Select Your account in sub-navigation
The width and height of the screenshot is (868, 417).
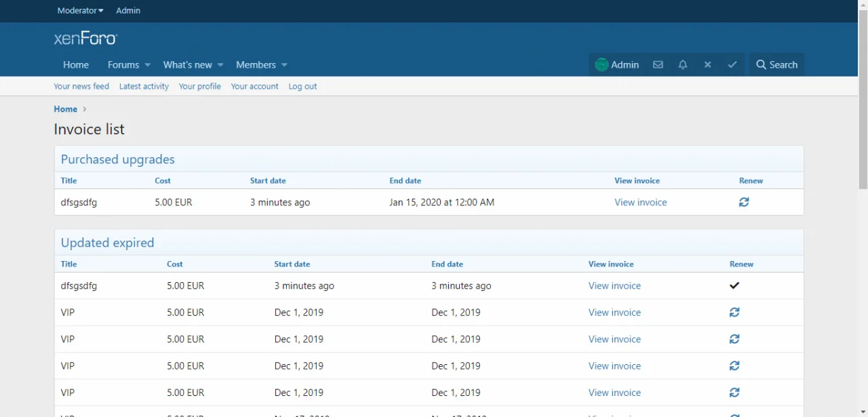click(x=254, y=86)
